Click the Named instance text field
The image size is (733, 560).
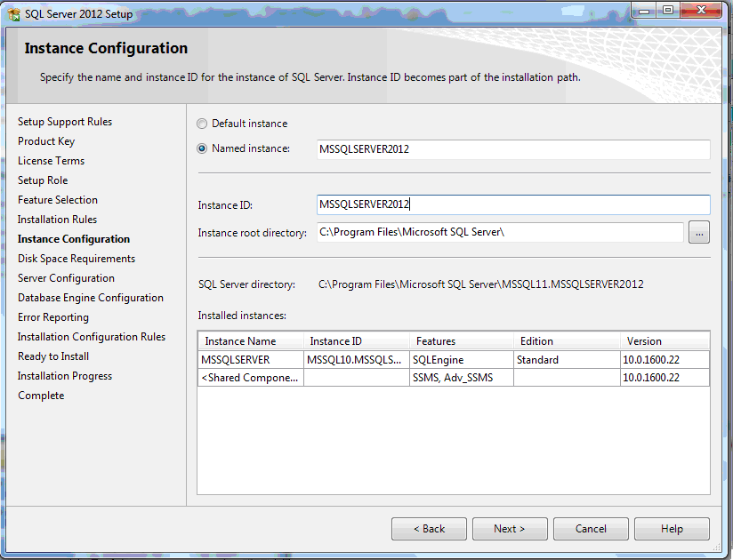[512, 149]
